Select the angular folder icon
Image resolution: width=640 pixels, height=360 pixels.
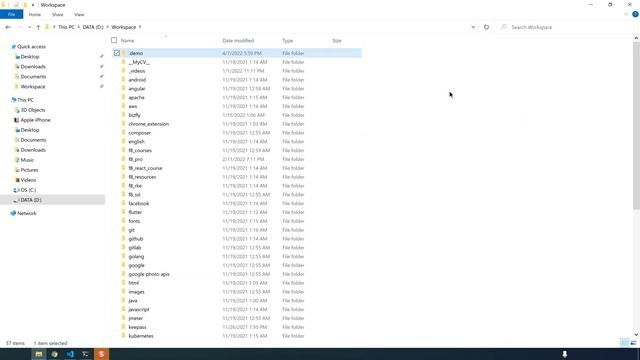click(x=124, y=89)
